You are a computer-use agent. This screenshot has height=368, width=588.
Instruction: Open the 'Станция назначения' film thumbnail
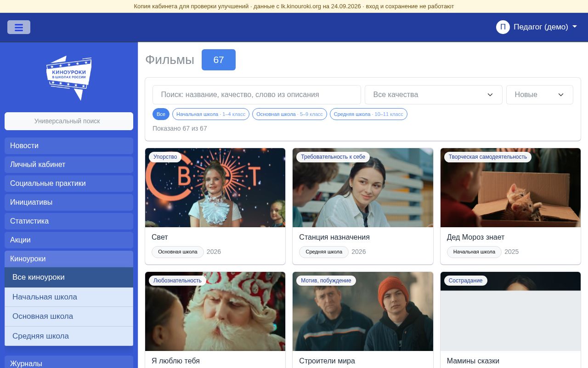tap(363, 188)
